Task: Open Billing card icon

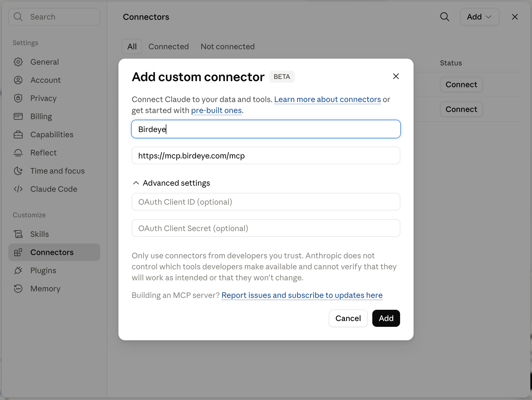Action: click(18, 116)
